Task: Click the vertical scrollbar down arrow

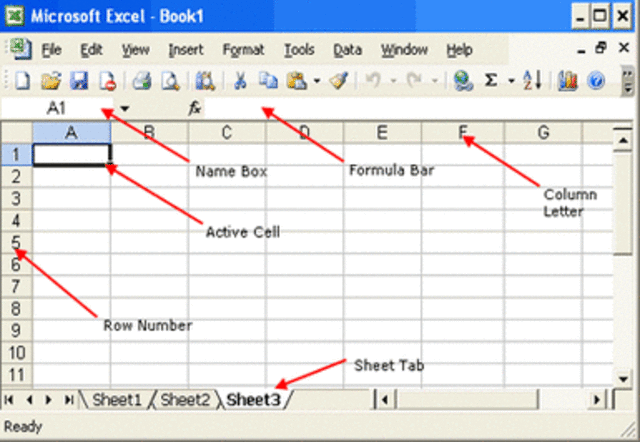Action: coord(623,378)
